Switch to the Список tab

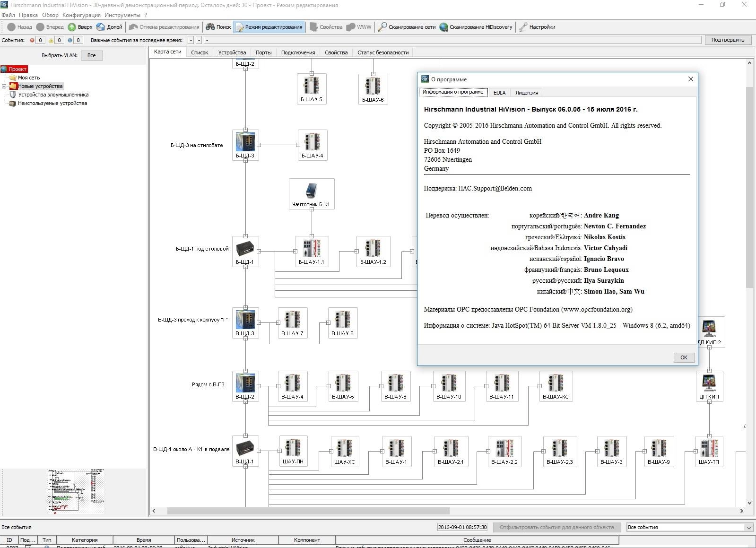tap(200, 52)
